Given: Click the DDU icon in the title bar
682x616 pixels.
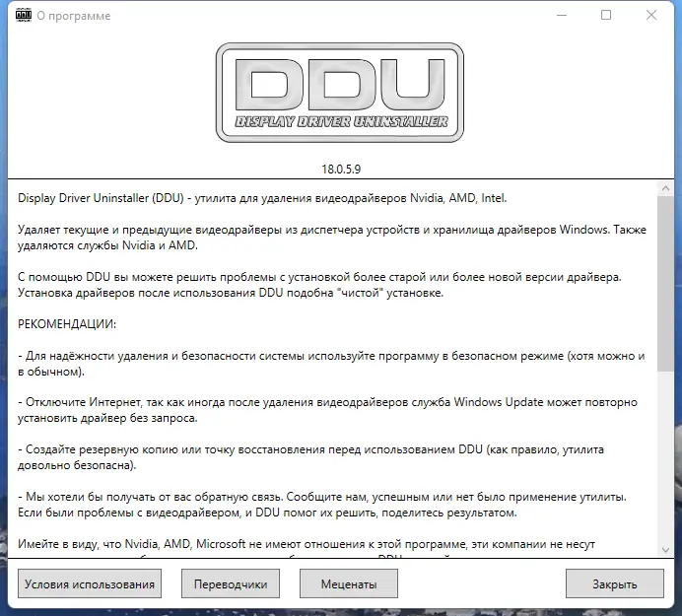Looking at the screenshot, I should (24, 15).
